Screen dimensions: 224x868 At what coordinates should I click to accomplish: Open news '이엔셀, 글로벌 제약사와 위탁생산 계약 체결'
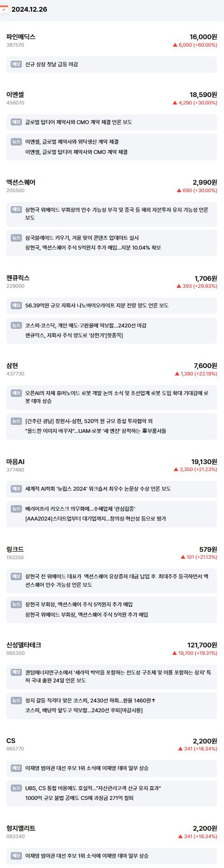pos(72,142)
